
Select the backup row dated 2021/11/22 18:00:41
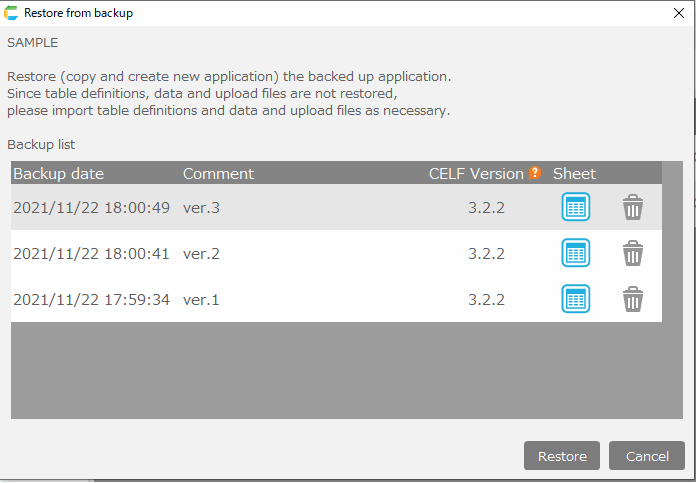pos(91,254)
